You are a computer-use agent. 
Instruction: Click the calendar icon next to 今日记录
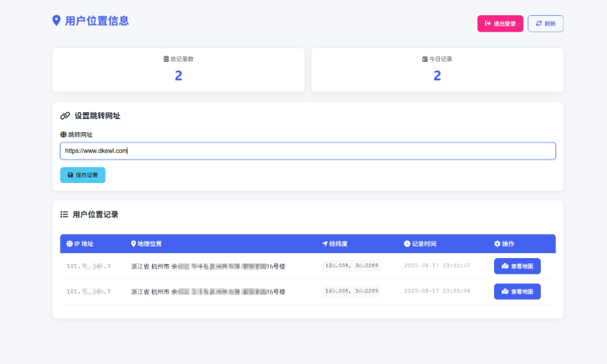424,59
